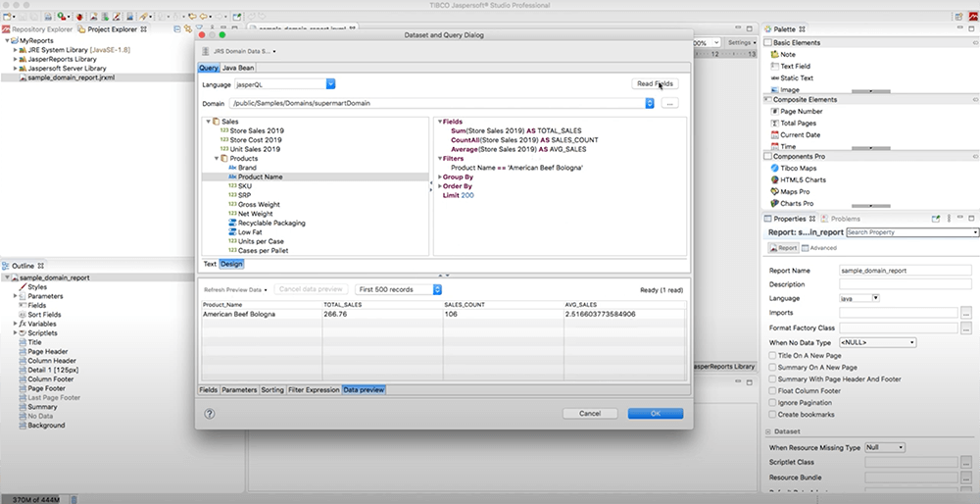Select the Note element in Palette

click(782, 54)
